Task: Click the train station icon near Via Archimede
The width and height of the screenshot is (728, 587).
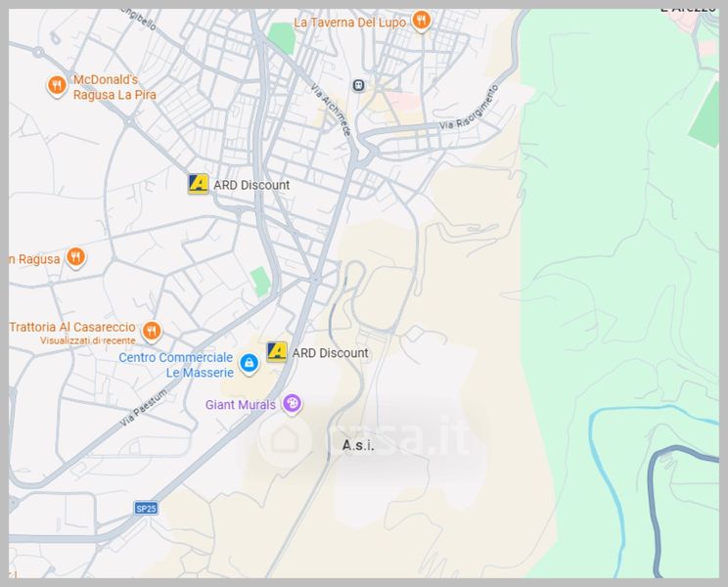Action: [x=359, y=85]
